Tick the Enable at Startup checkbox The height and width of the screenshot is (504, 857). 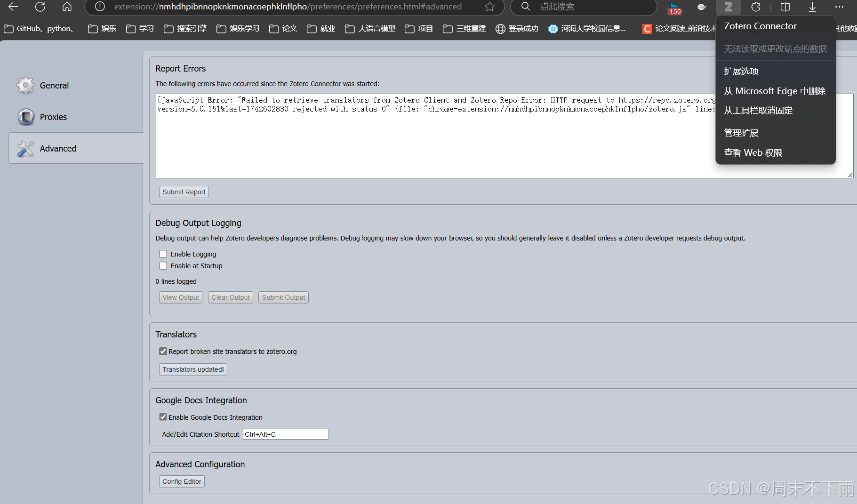pyautogui.click(x=163, y=266)
